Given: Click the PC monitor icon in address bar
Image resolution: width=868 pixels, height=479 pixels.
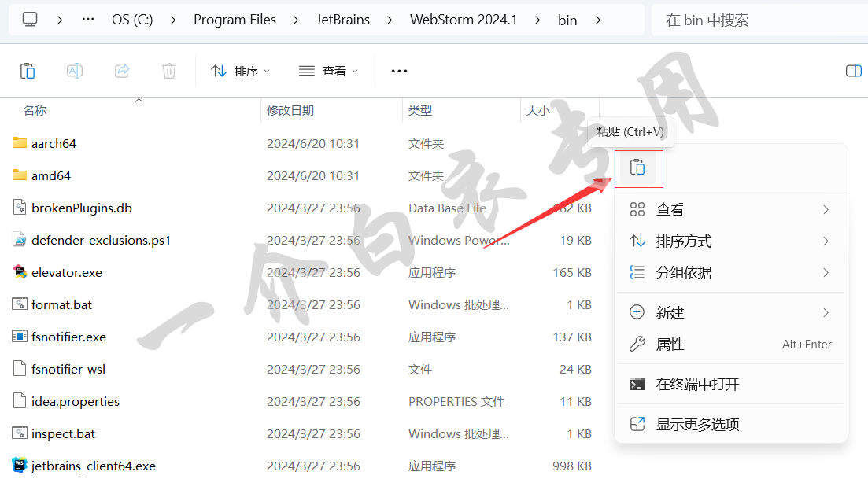Looking at the screenshot, I should tap(30, 20).
